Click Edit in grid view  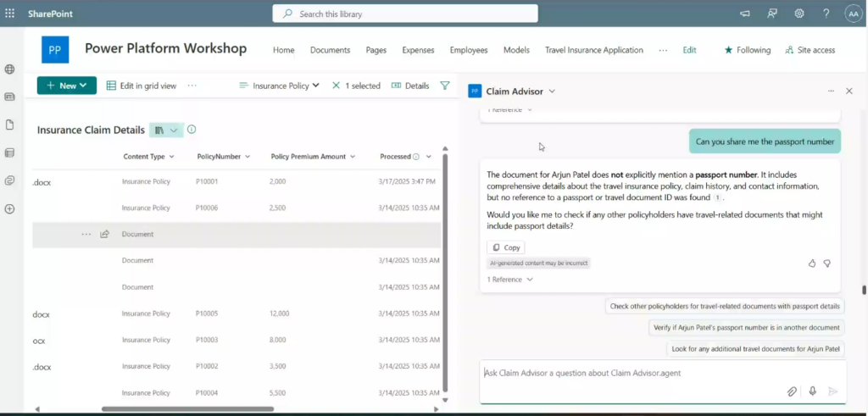coord(142,86)
